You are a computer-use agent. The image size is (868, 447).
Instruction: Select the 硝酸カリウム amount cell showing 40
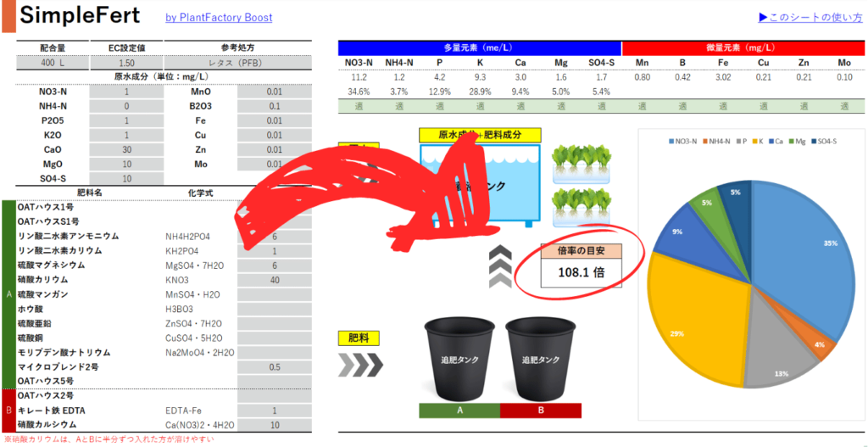[x=274, y=280]
